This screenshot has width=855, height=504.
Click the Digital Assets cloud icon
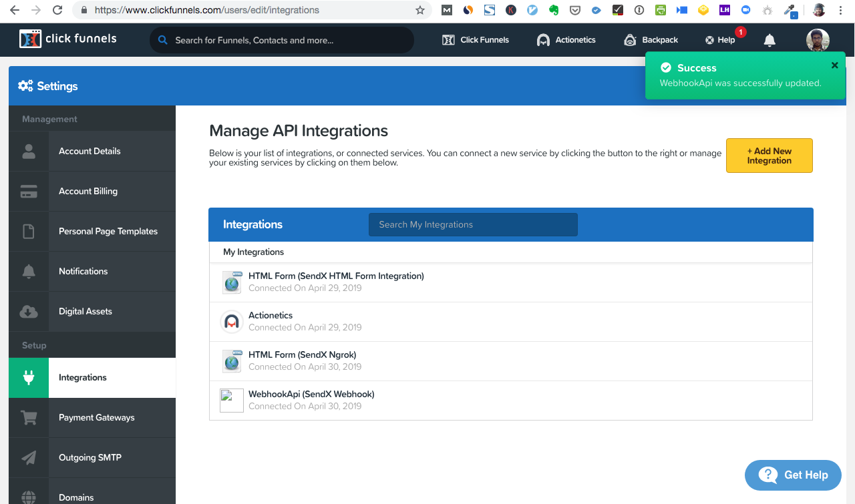click(29, 311)
